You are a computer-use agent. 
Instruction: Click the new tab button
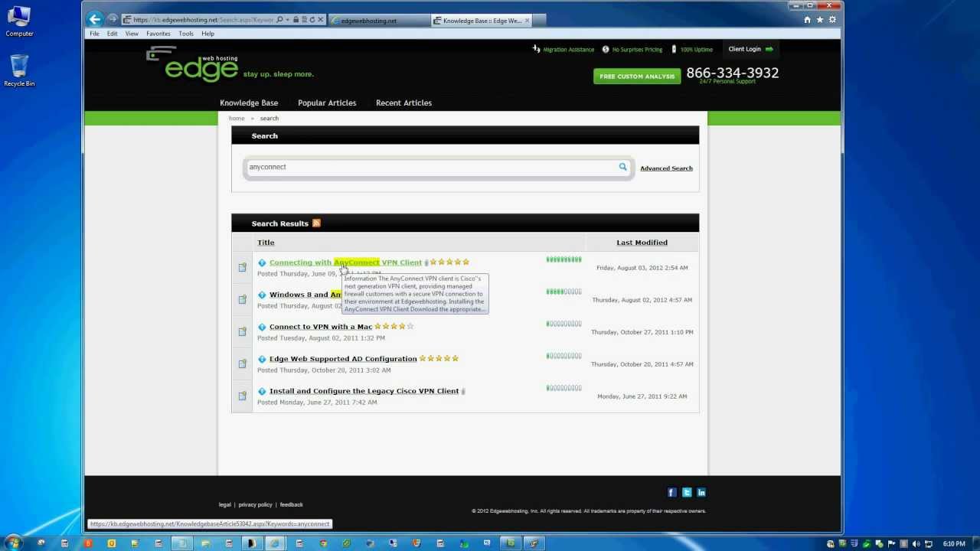pyautogui.click(x=540, y=20)
